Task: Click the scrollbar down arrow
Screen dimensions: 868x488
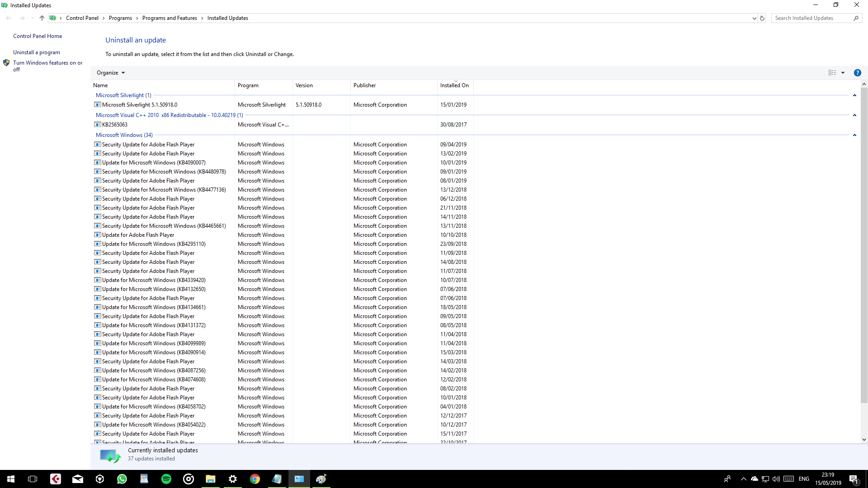Action: (x=864, y=439)
